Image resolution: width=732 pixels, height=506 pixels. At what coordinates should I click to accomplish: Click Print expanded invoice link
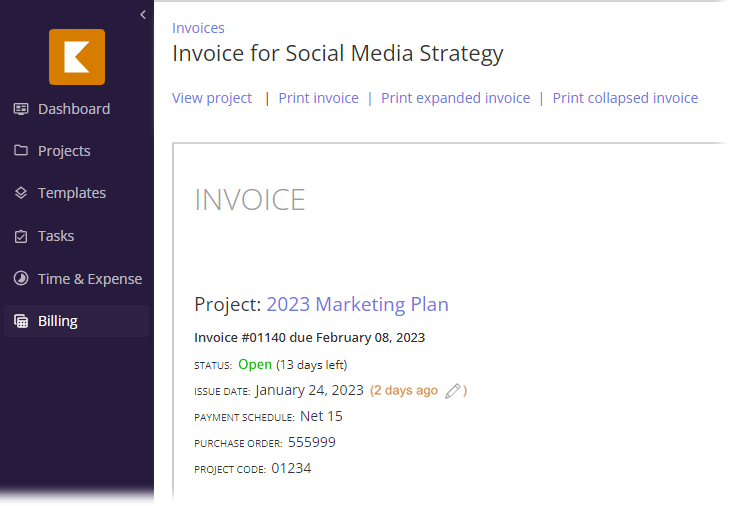click(x=456, y=98)
